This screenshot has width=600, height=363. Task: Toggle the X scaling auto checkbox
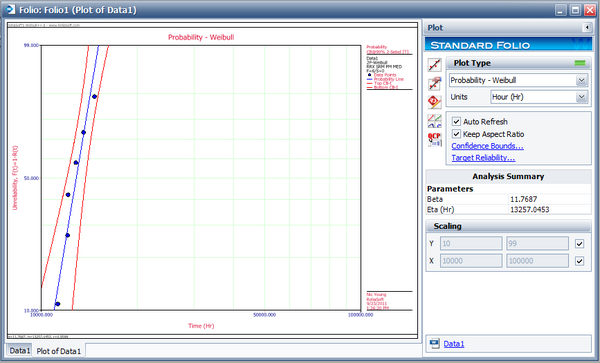pyautogui.click(x=579, y=261)
